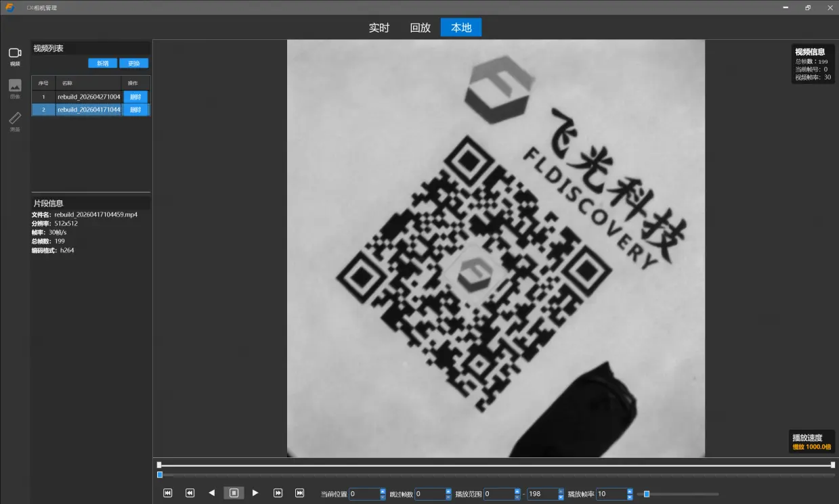
Task: Switch to the 实时 tab
Action: pos(379,28)
